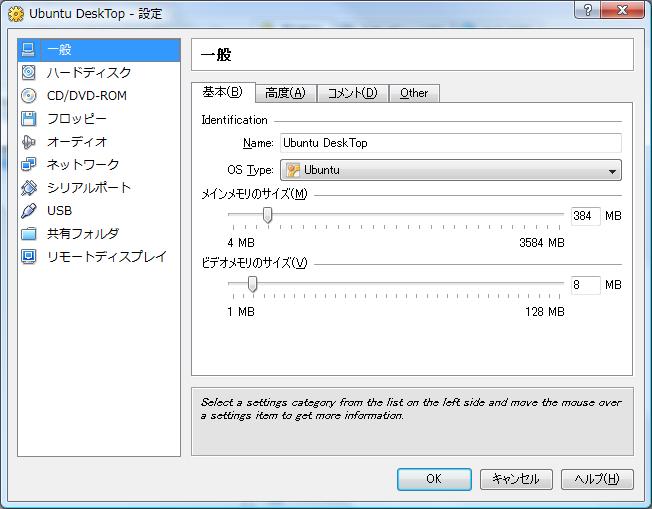Click the hard disk (ハードディスク) icon

click(x=28, y=72)
